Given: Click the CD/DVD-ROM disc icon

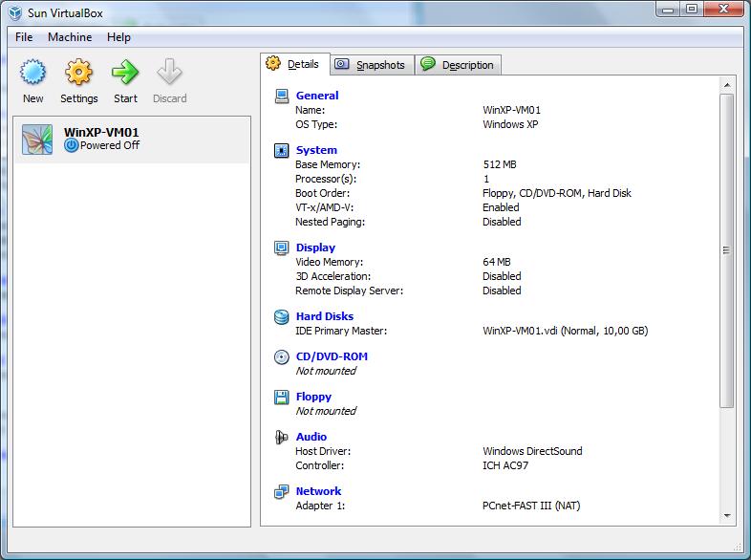Looking at the screenshot, I should (x=282, y=356).
